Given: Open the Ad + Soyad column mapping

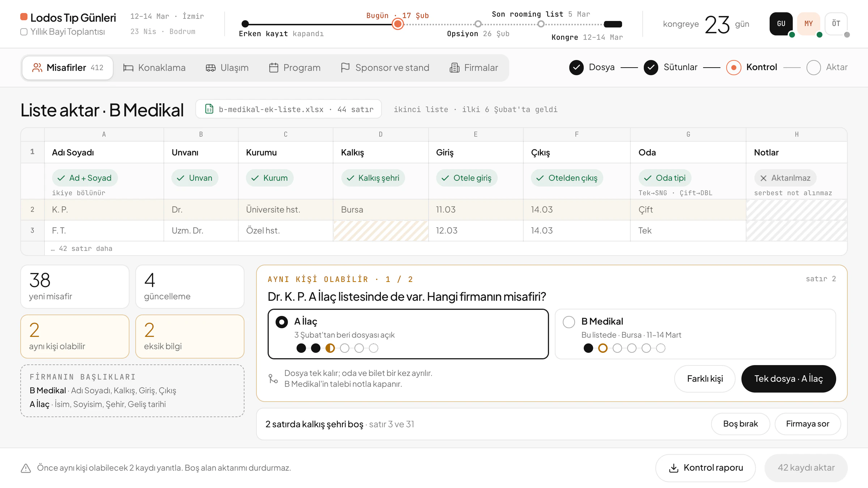Looking at the screenshot, I should 85,178.
